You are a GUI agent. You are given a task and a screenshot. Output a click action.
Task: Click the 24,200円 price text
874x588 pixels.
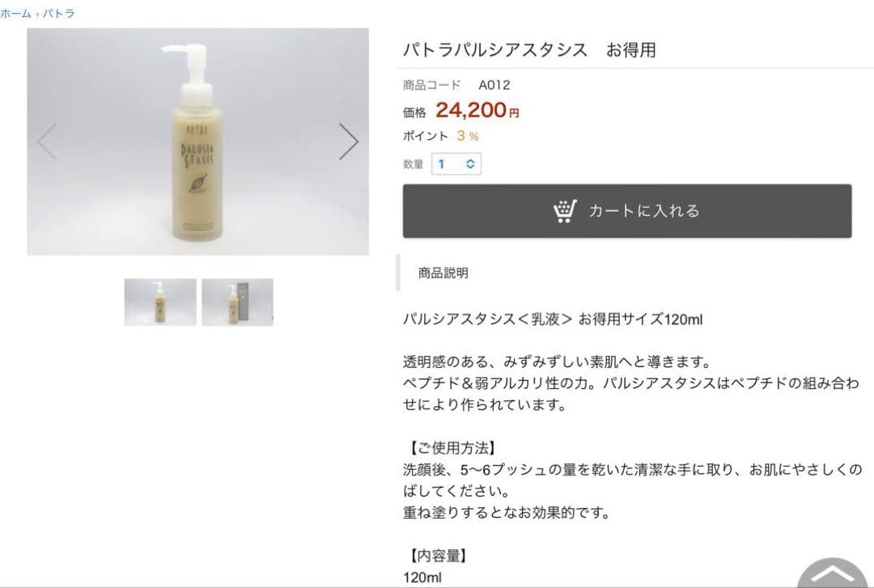pyautogui.click(x=477, y=110)
